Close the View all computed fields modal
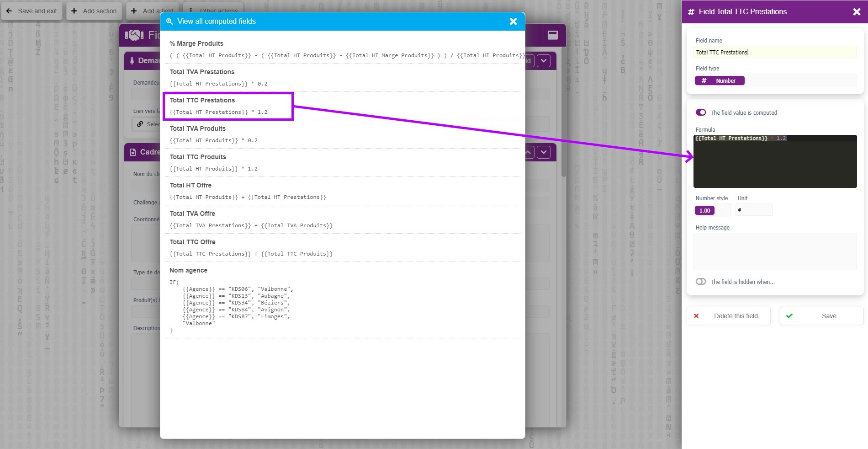The height and width of the screenshot is (449, 868). click(513, 21)
